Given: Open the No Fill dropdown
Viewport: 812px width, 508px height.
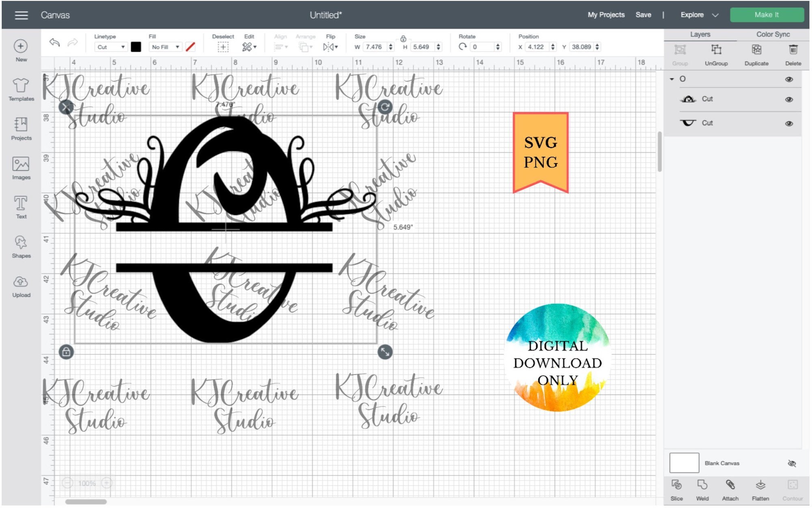Looking at the screenshot, I should pyautogui.click(x=165, y=47).
